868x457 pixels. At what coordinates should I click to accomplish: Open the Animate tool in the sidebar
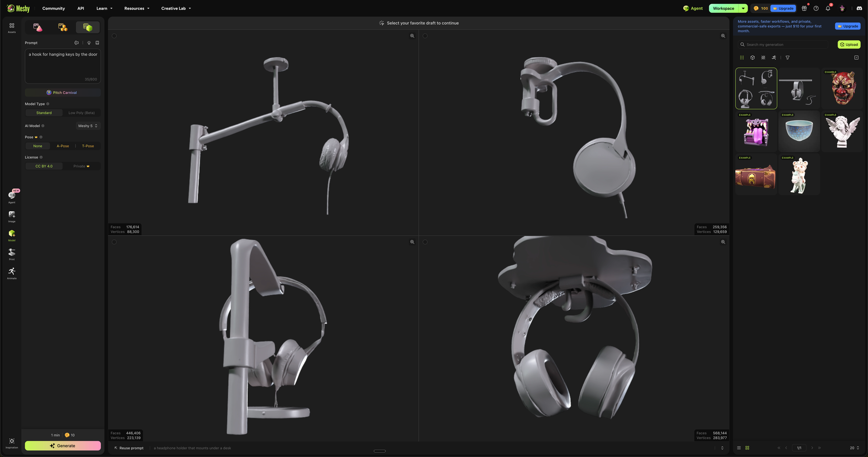[12, 273]
